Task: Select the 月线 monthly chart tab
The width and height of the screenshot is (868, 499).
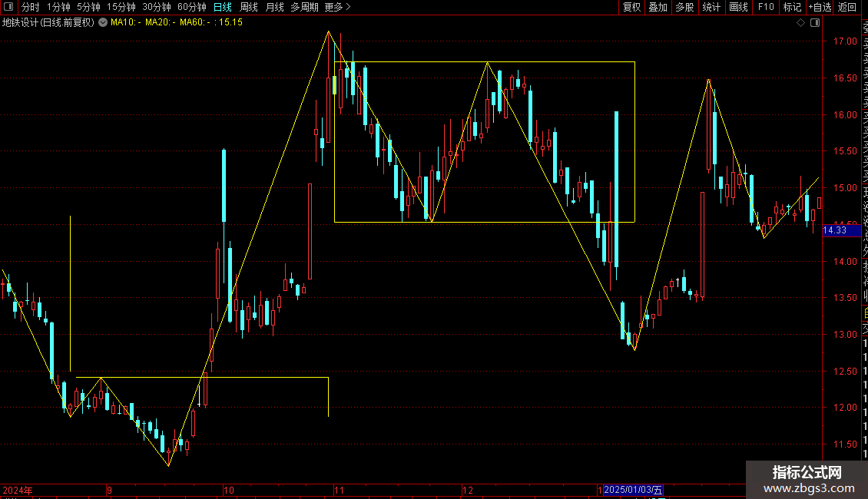Action: (274, 7)
